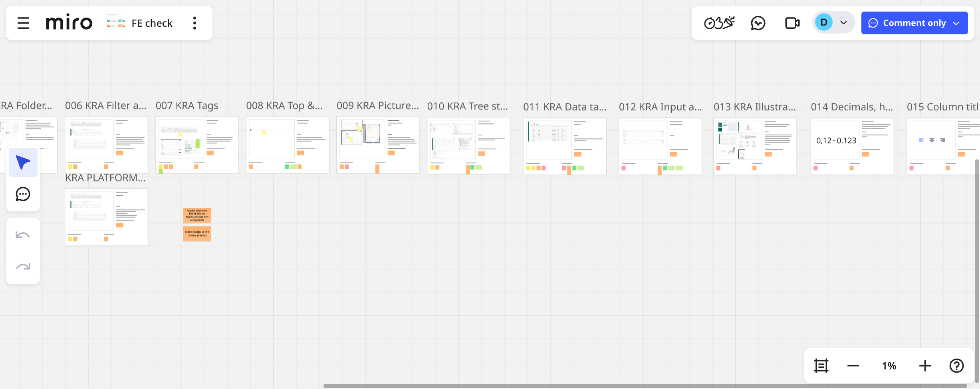Click the orange sticky More design in review
The image size is (980, 389).
click(x=197, y=234)
